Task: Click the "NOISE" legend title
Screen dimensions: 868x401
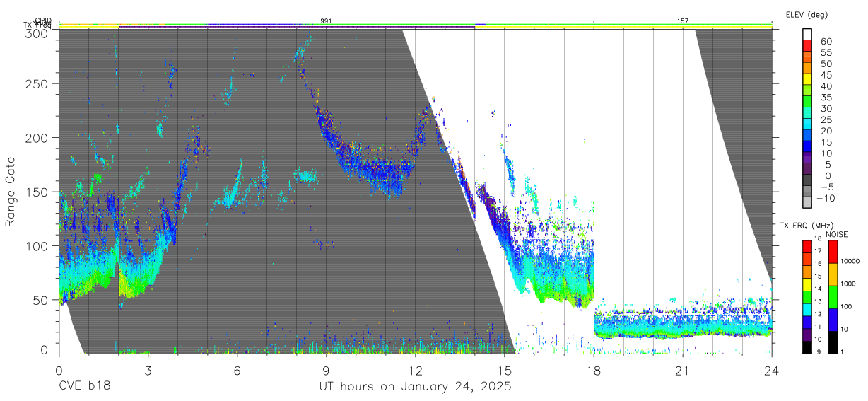Action: [836, 234]
